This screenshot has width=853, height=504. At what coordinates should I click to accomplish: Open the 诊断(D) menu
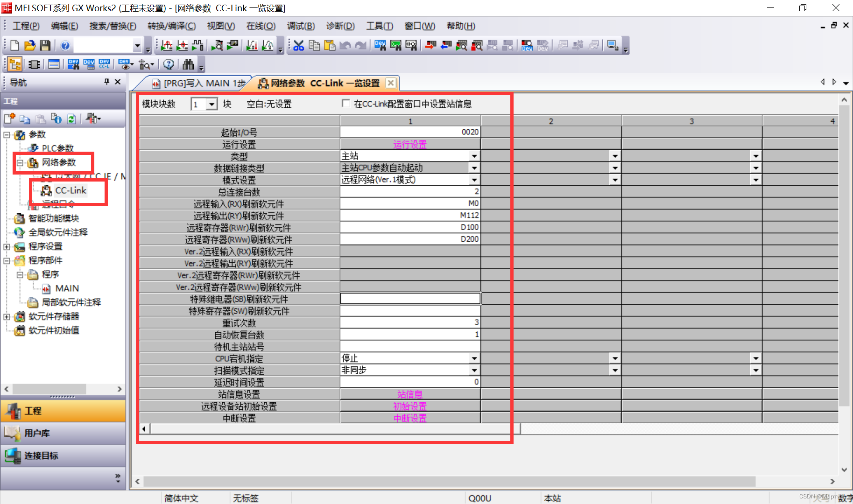(340, 26)
